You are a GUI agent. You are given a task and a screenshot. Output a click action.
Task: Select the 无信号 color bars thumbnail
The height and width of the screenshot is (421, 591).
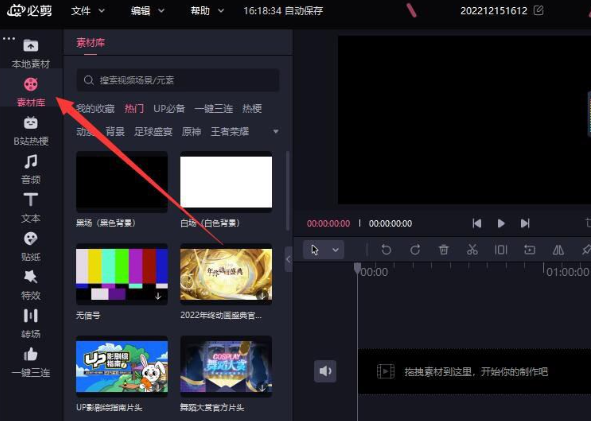[122, 274]
